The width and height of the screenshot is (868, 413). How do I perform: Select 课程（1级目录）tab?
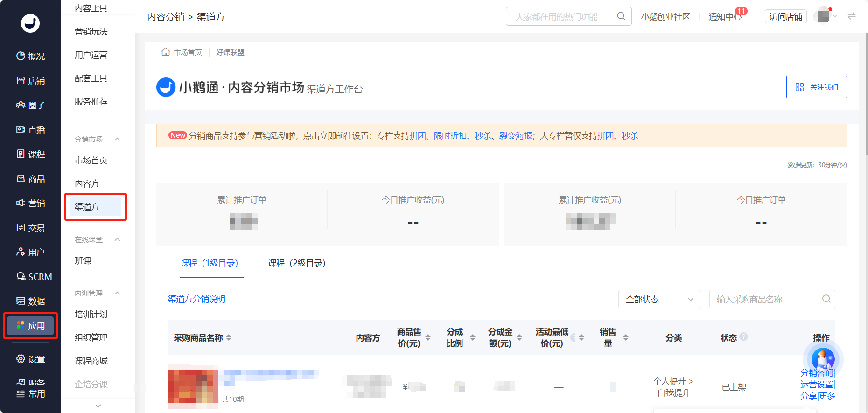click(210, 263)
